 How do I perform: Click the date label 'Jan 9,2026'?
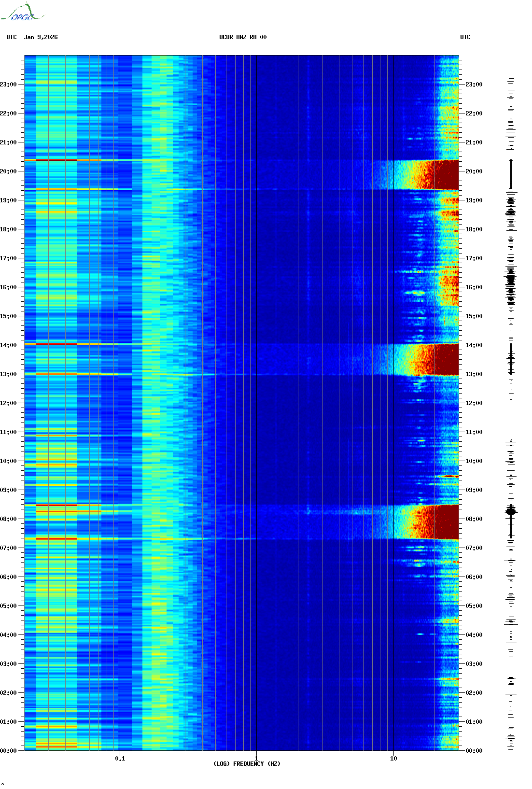(41, 37)
